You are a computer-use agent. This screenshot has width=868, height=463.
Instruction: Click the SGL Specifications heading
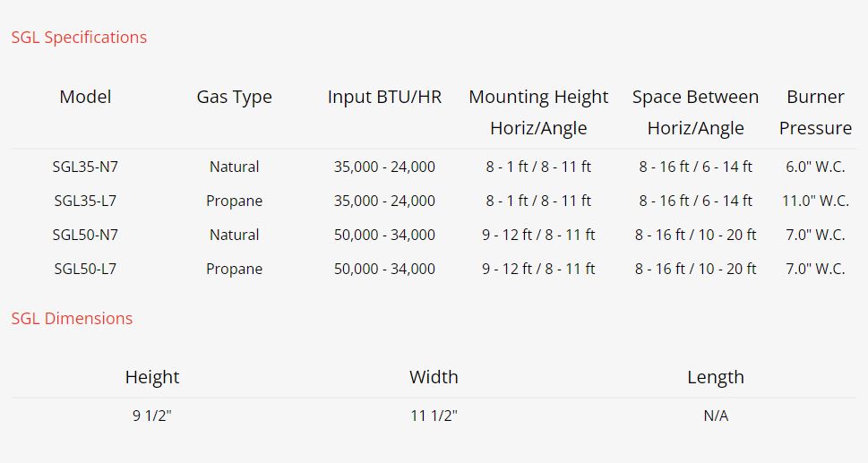pyautogui.click(x=79, y=38)
